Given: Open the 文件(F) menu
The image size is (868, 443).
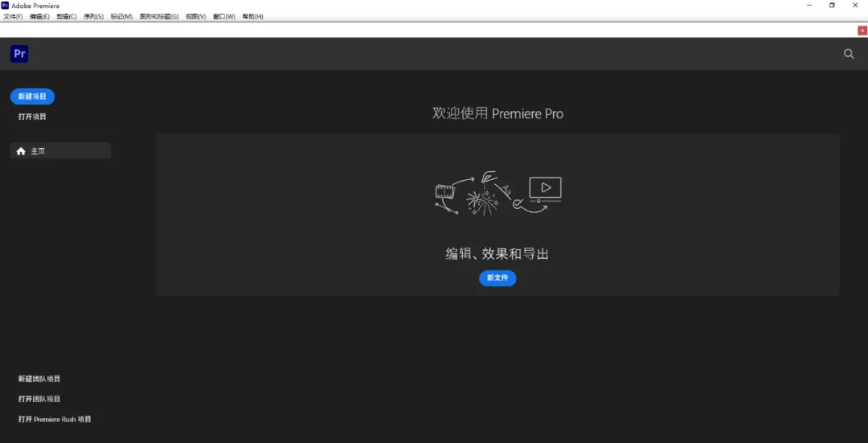Looking at the screenshot, I should point(13,17).
